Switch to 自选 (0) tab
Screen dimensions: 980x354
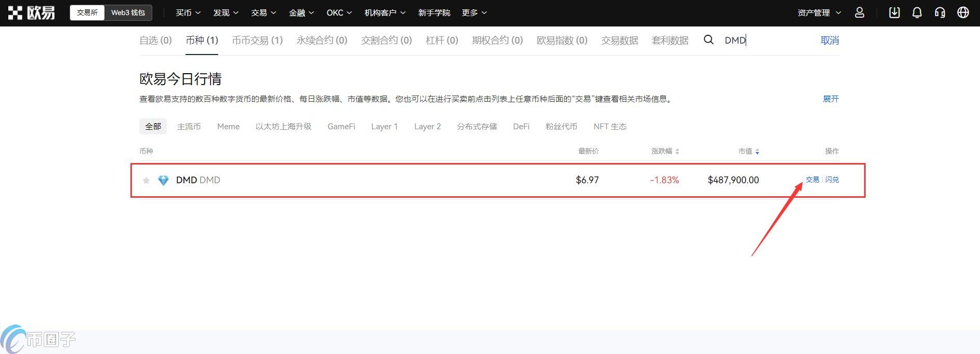click(x=155, y=40)
